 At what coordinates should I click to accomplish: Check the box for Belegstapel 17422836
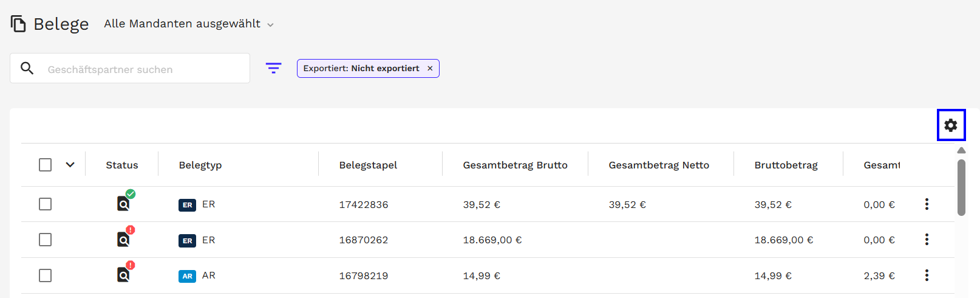point(45,204)
